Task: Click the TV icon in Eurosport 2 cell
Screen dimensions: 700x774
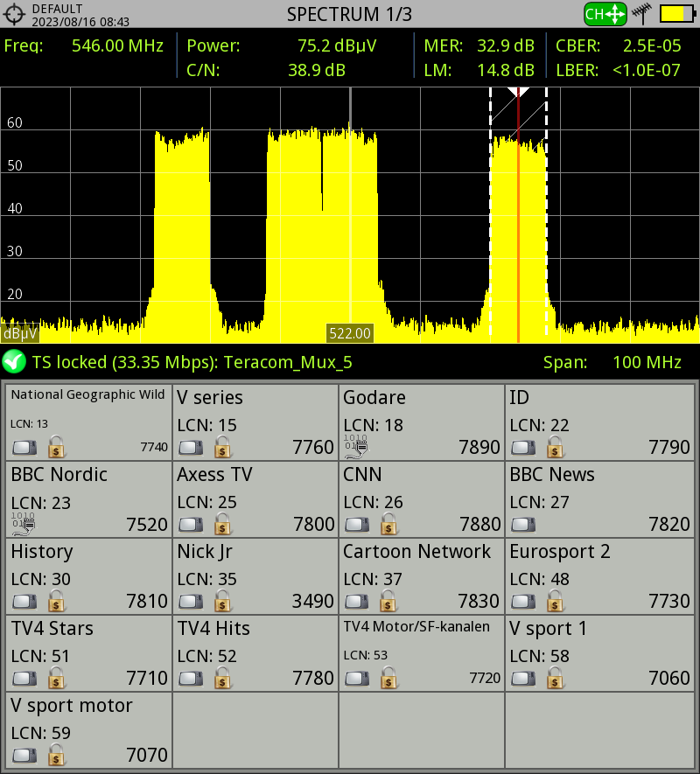Action: point(523,602)
